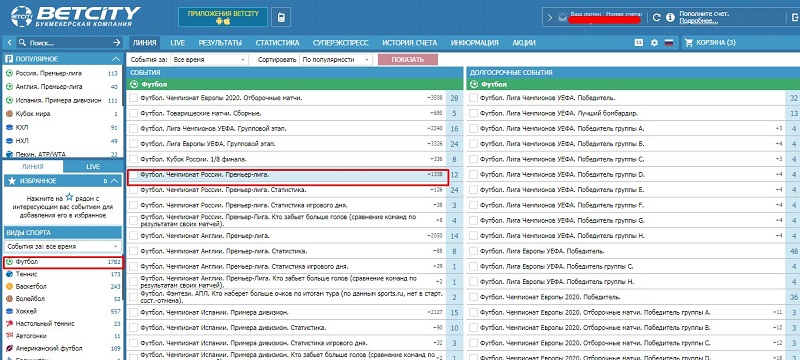Open the Корзина shopping cart
800x360 pixels.
tap(711, 43)
